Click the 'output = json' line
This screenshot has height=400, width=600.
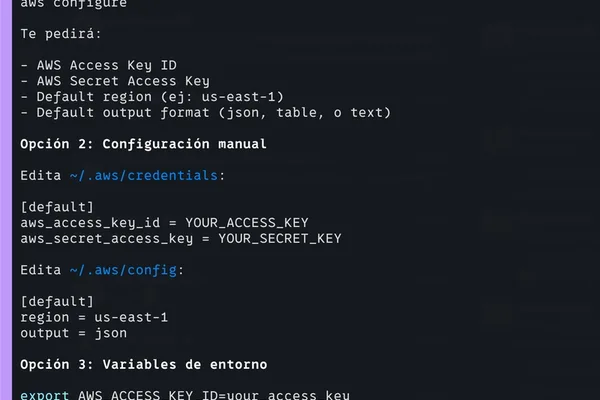[x=73, y=333]
